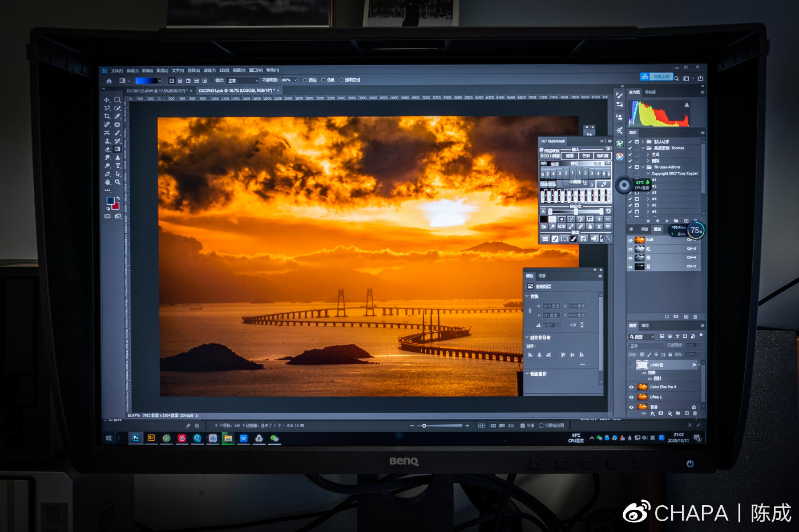Click the 色彩 button in TK7 RapidMask
799x532 pixels.
tap(586, 156)
